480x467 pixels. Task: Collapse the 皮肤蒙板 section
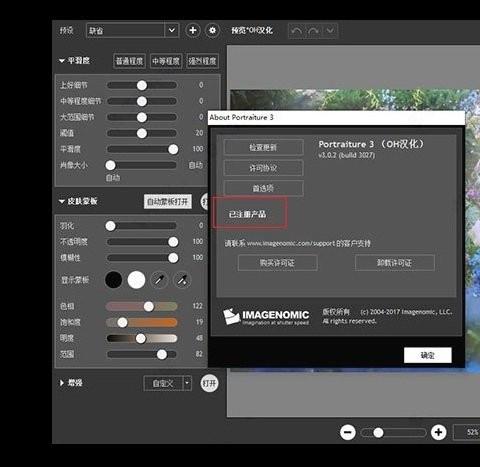[x=62, y=201]
